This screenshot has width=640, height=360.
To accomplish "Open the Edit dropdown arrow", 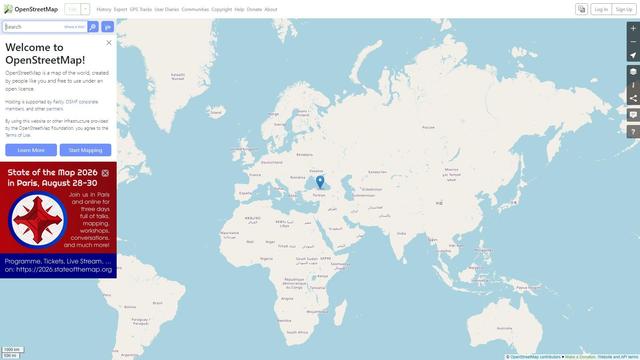I will tap(85, 9).
